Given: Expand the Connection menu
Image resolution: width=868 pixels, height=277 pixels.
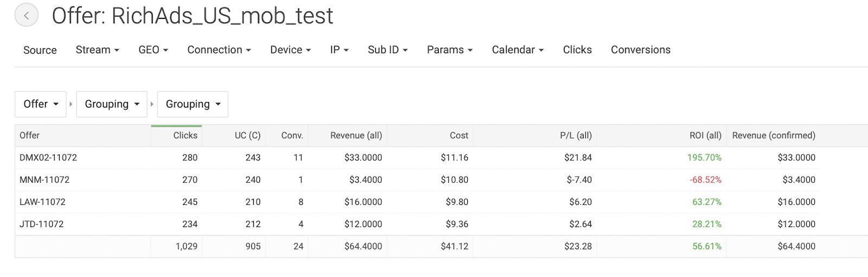Looking at the screenshot, I should coord(219,50).
